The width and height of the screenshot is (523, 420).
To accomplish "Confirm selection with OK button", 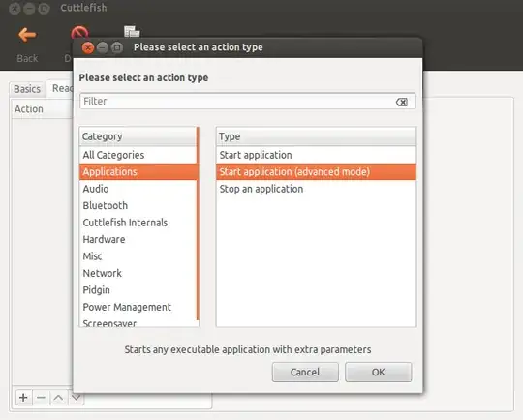I will coord(379,372).
